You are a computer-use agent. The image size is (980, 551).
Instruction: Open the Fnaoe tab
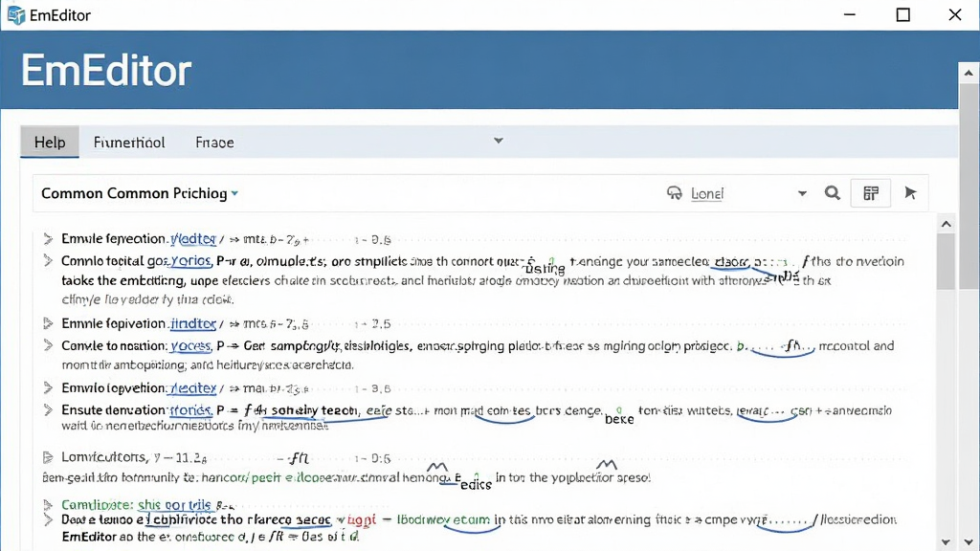214,143
